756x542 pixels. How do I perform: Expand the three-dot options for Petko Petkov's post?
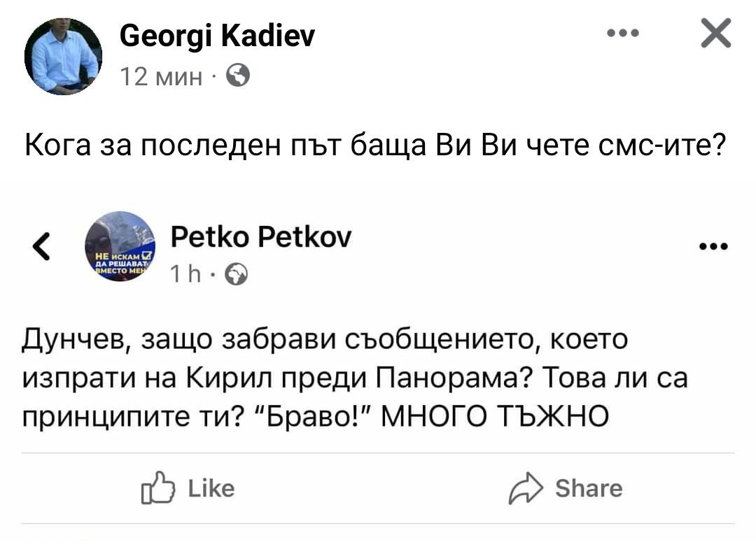[714, 246]
